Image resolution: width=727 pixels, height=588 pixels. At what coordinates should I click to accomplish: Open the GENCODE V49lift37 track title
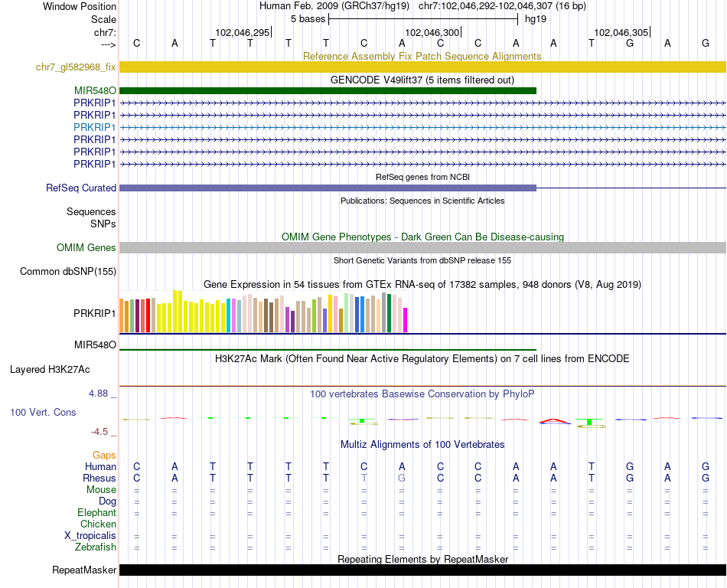422,80
